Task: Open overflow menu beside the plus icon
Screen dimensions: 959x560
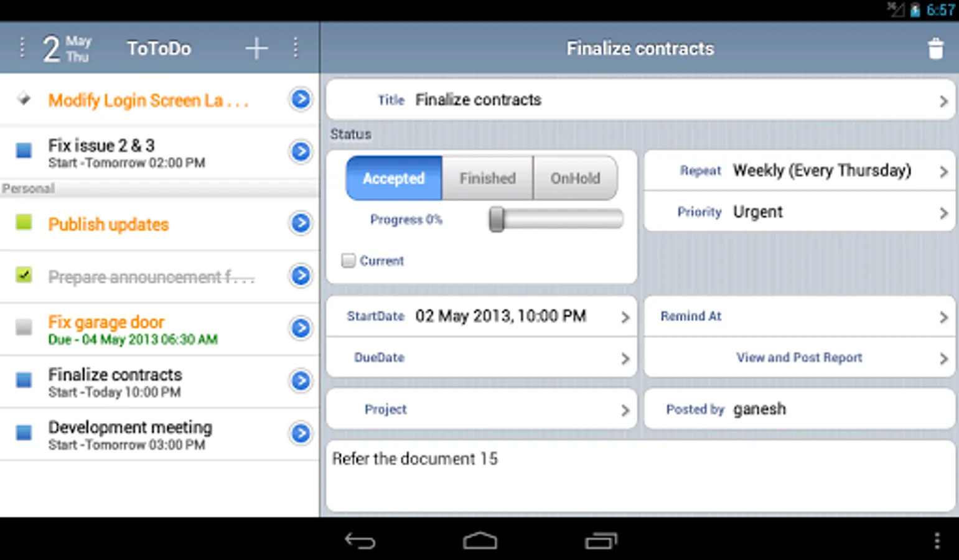Action: point(296,48)
